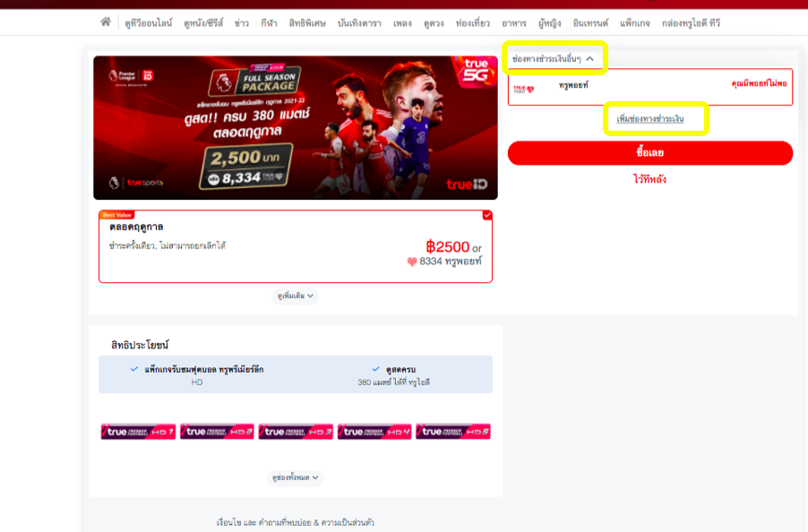Open True Premier Football HD 1 channel logo

click(x=138, y=432)
